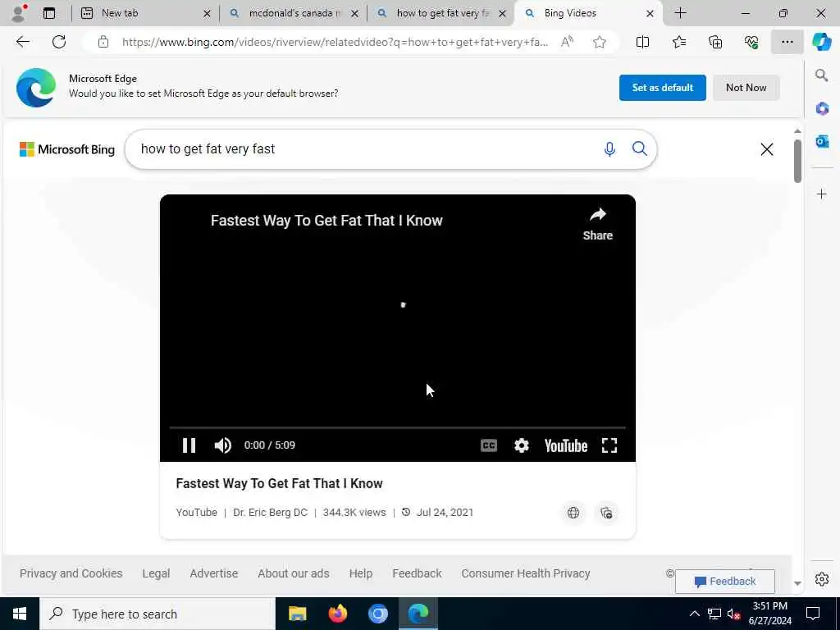
Task: Click the Jul 24, 2021 date text
Action: (x=445, y=513)
